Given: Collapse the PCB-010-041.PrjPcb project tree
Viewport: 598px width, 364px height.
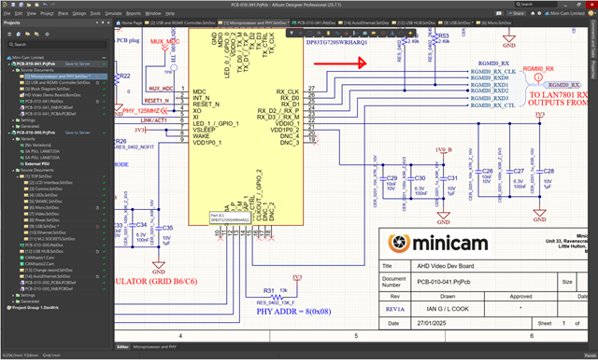Looking at the screenshot, I should (x=9, y=64).
